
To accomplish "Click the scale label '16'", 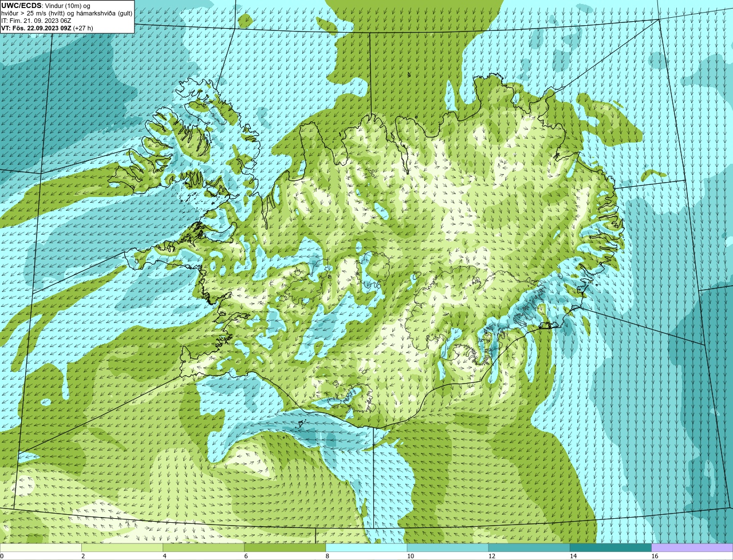I will click(x=655, y=556).
